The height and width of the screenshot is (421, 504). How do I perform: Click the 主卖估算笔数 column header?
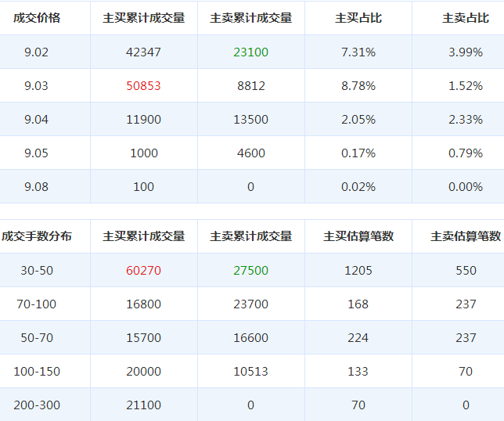tap(466, 236)
